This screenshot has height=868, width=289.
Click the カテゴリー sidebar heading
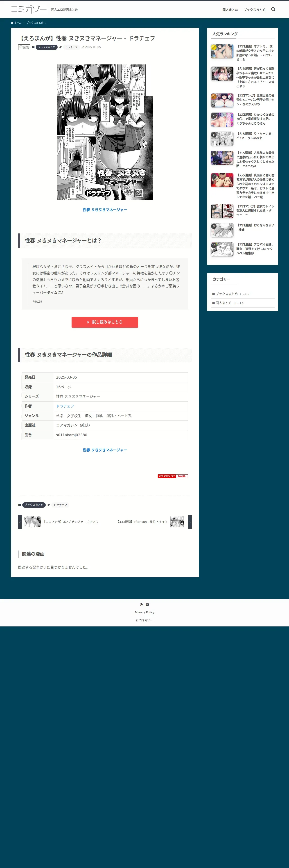(x=221, y=279)
